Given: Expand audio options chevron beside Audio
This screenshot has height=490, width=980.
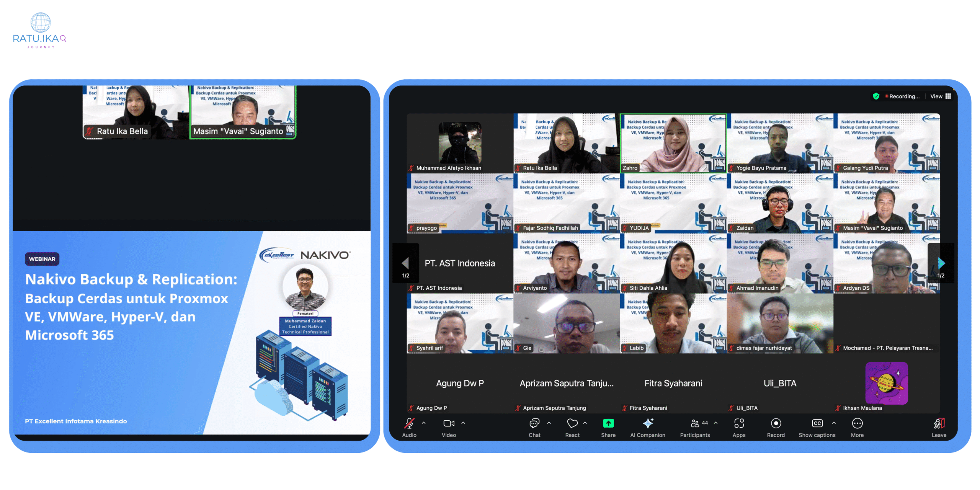Looking at the screenshot, I should tap(423, 423).
